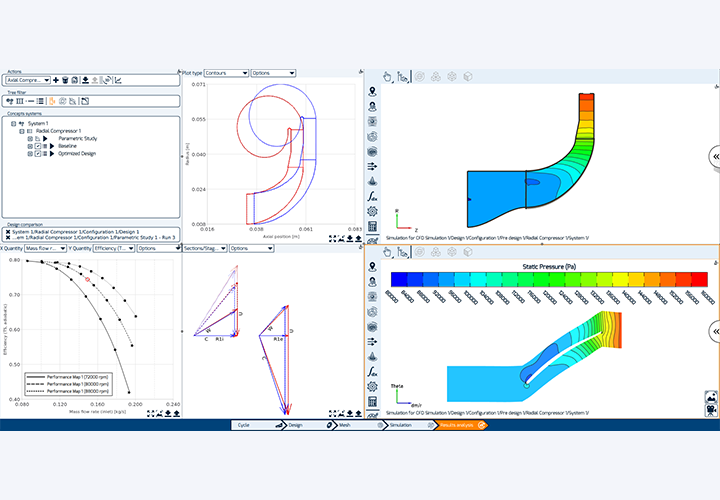The height and width of the screenshot is (500, 720).
Task: Click the chart plot icon in Actions toolbar
Action: (118, 80)
